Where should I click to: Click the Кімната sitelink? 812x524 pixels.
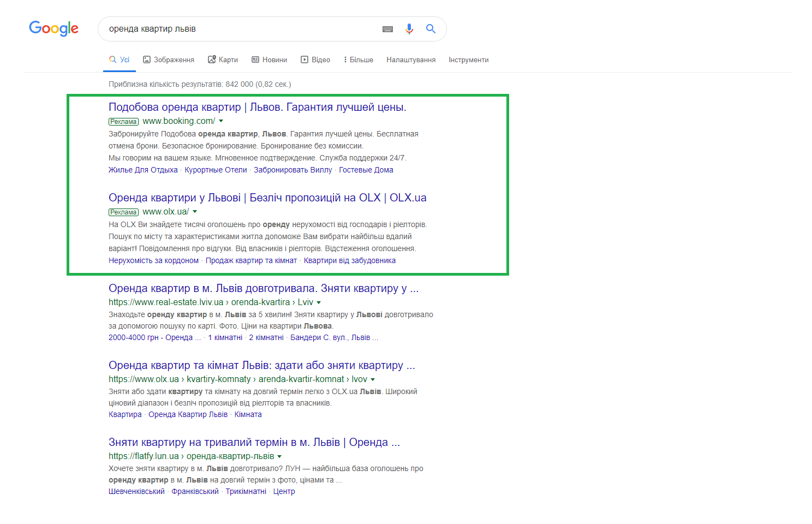click(x=248, y=414)
